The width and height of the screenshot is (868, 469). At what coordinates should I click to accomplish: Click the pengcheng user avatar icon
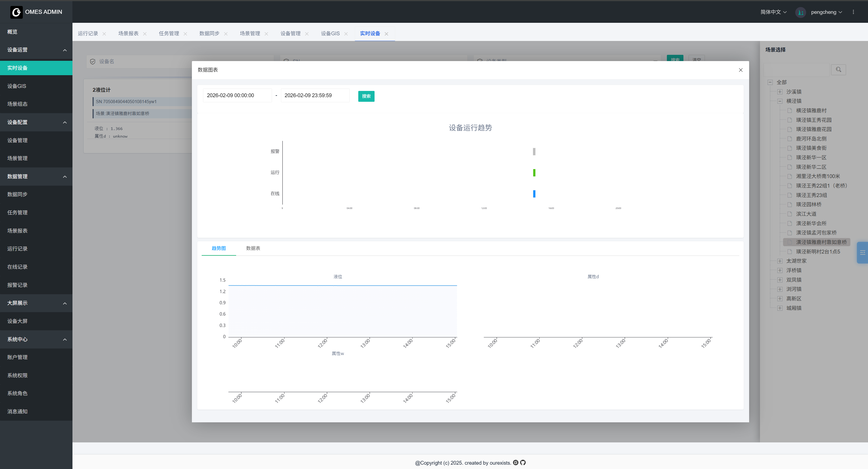(800, 12)
